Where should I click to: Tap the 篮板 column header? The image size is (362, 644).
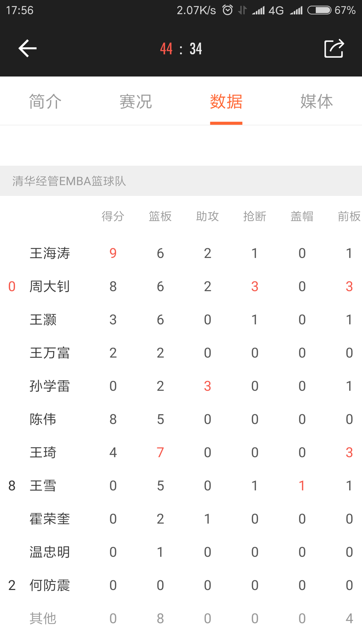click(x=160, y=216)
